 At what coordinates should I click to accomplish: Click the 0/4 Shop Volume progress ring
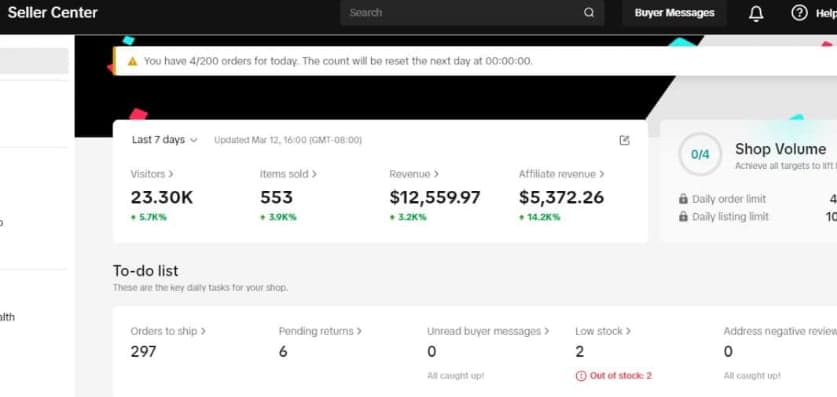tap(700, 155)
